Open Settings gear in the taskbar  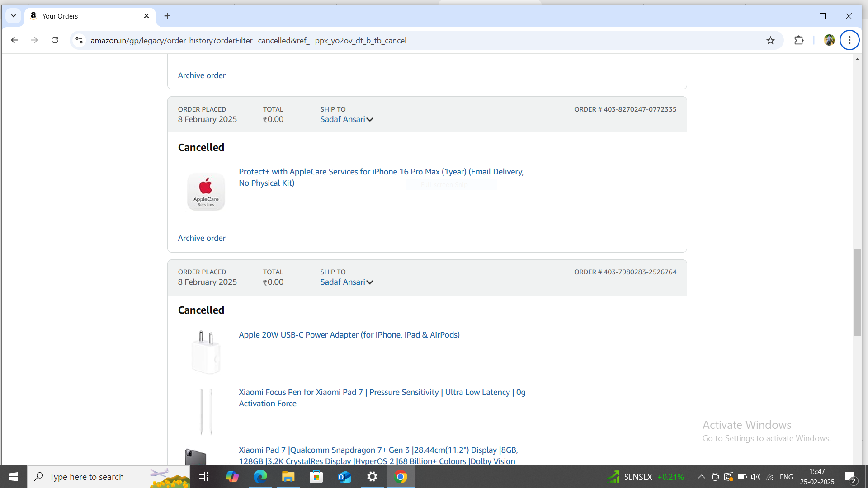click(373, 477)
